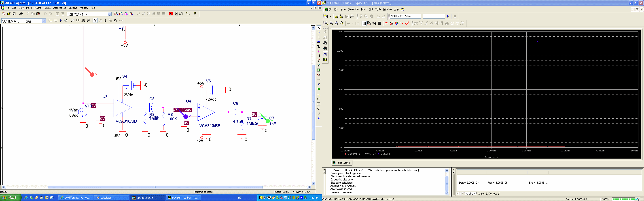Select the Place Power tool
This screenshot has height=201, width=644.
pyautogui.click(x=318, y=61)
